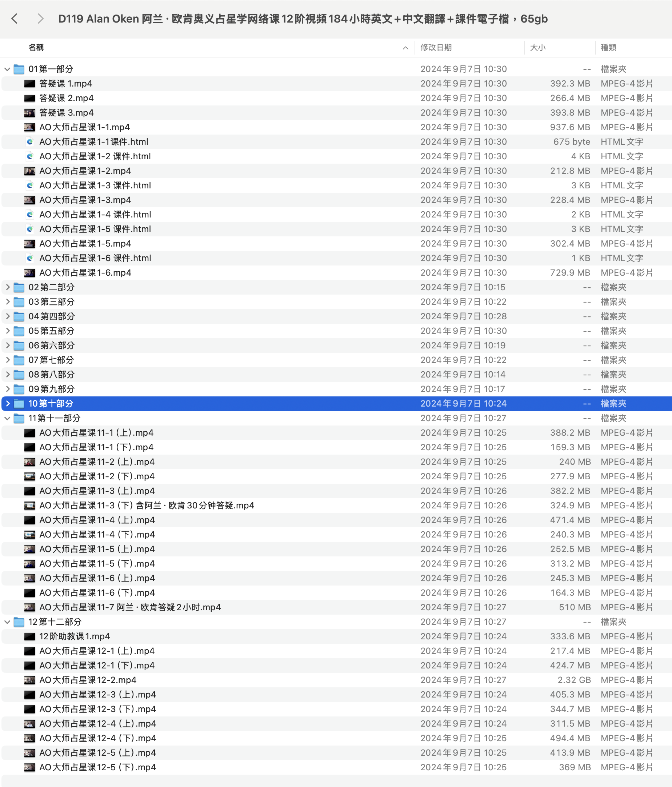Image resolution: width=672 pixels, height=787 pixels.
Task: Select video icon of 答疑课 3.mp4
Action: coord(29,113)
